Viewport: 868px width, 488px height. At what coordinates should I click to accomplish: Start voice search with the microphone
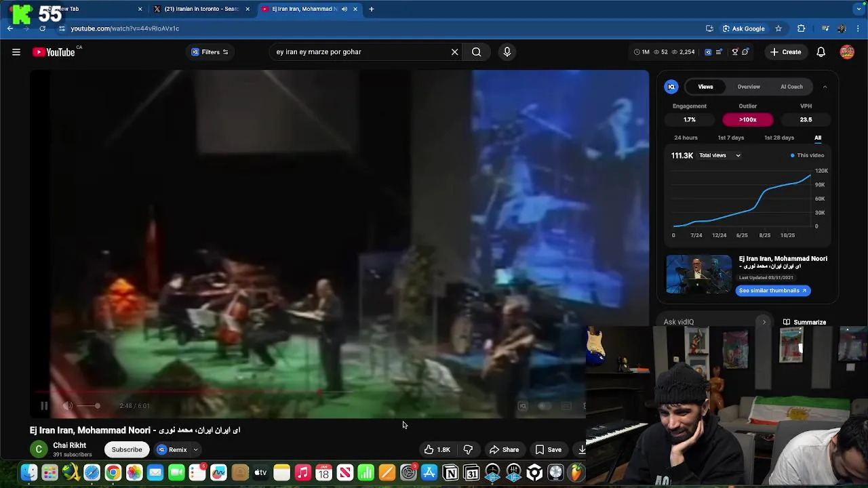pyautogui.click(x=507, y=52)
